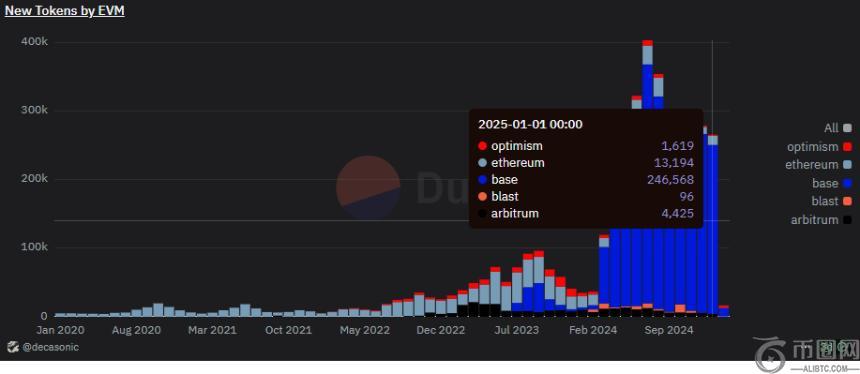Click the arbitrum value 4,425 in tooltip
This screenshot has height=374, width=860.
678,213
